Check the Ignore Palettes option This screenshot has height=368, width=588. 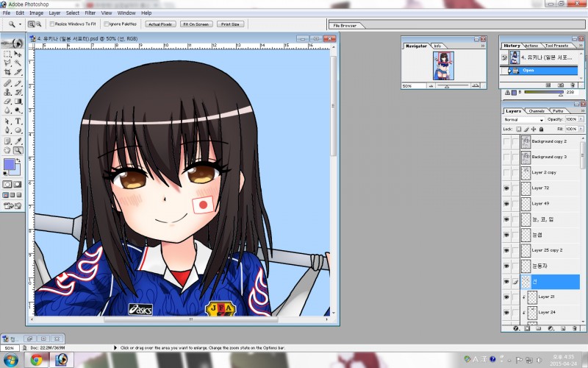(x=107, y=24)
